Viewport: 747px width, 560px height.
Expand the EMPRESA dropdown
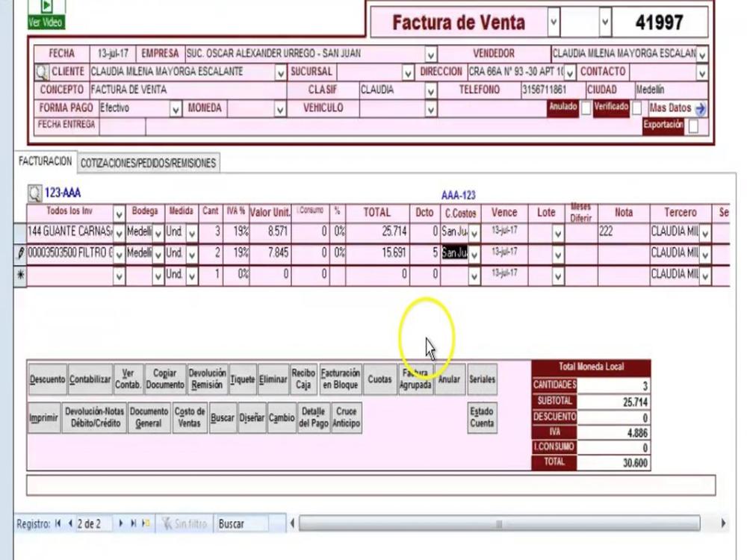tap(431, 55)
